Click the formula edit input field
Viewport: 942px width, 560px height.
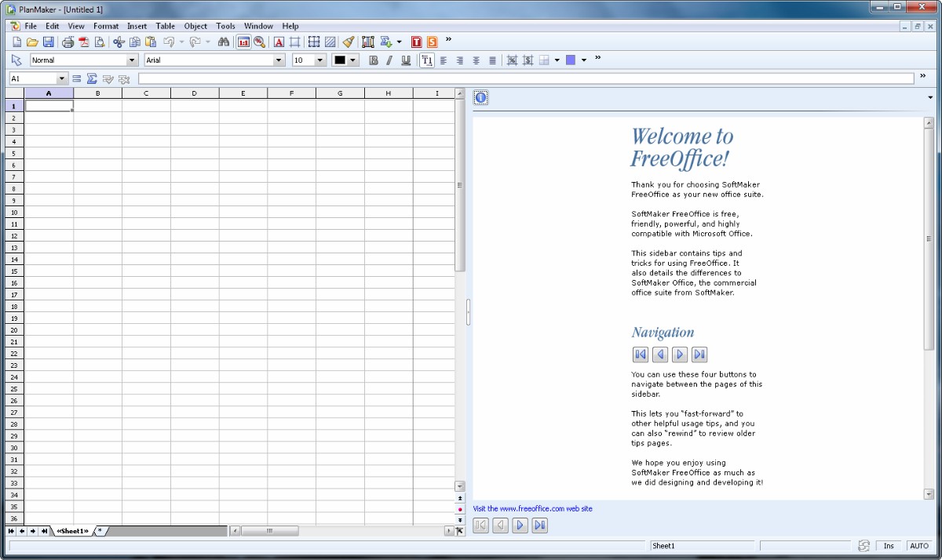click(526, 78)
